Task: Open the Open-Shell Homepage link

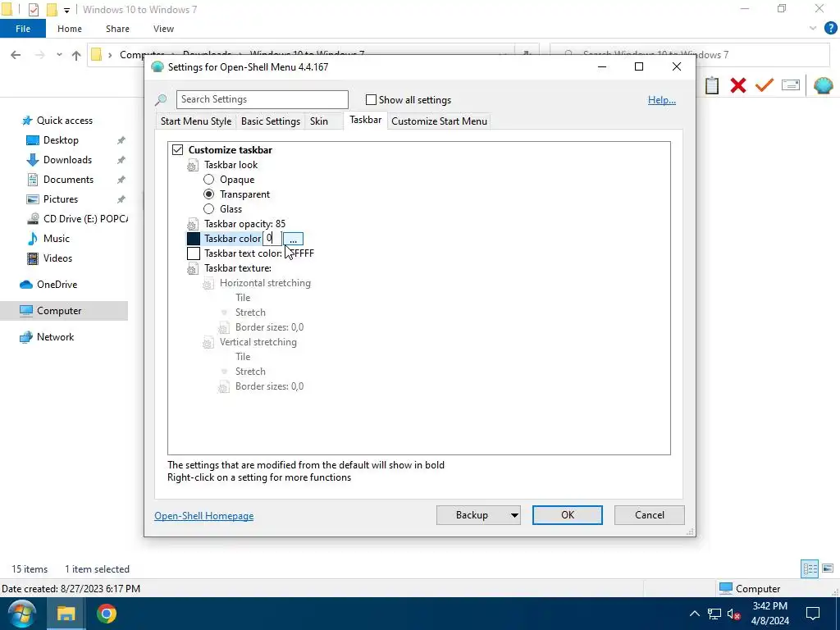Action: 204,516
